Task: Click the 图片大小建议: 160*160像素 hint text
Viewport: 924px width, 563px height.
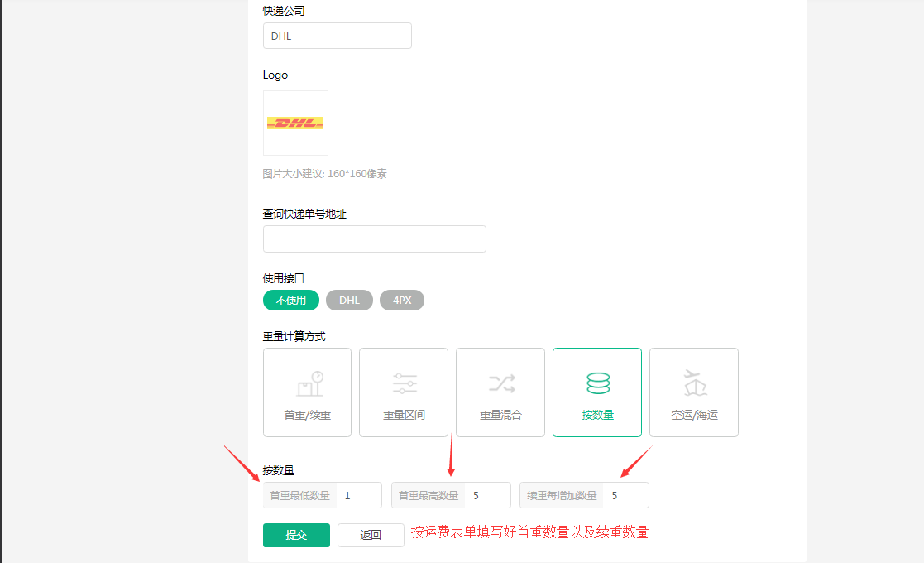Action: [325, 173]
